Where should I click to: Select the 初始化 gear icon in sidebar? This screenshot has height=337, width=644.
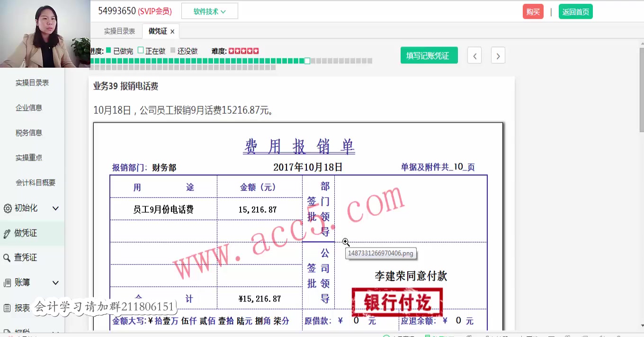[7, 208]
